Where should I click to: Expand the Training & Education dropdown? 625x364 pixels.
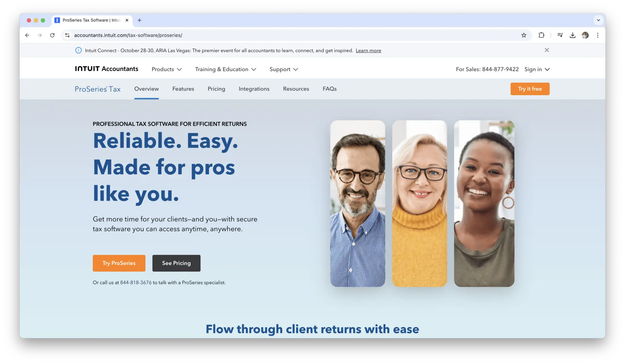pos(226,69)
